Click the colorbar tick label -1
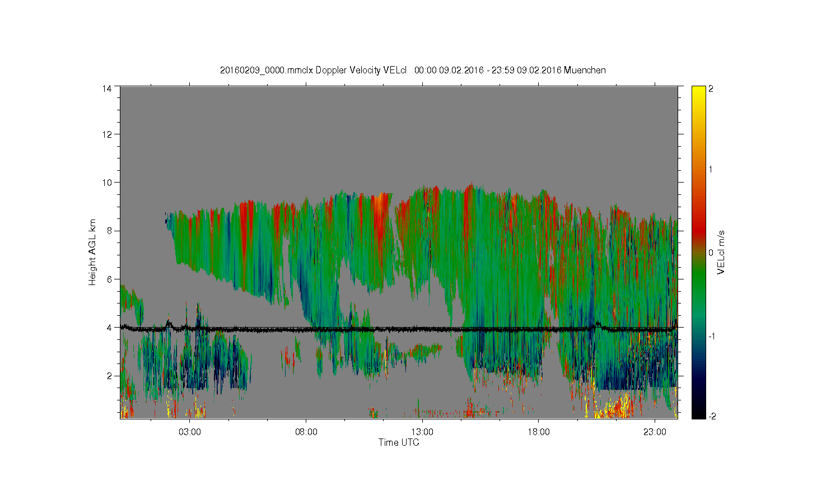Image resolution: width=840 pixels, height=504 pixels. pos(712,336)
